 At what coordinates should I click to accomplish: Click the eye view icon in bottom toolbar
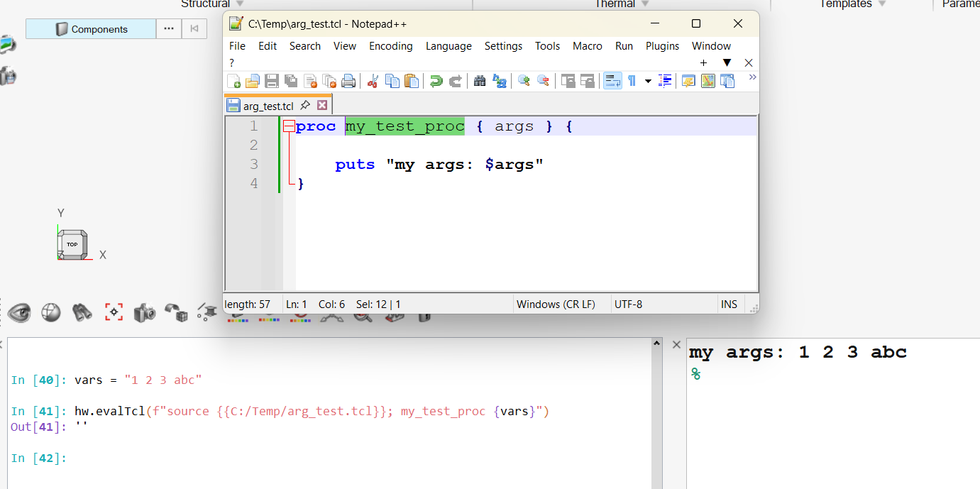tap(18, 312)
